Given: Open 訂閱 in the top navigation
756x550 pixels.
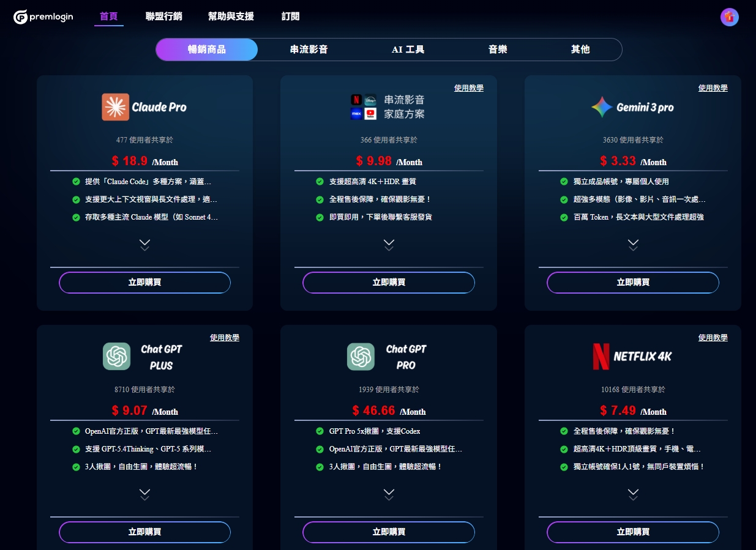Looking at the screenshot, I should coord(291,17).
